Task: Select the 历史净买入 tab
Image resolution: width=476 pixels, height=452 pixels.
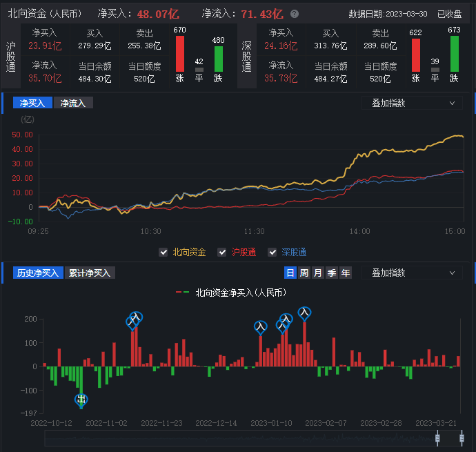Action: click(38, 273)
